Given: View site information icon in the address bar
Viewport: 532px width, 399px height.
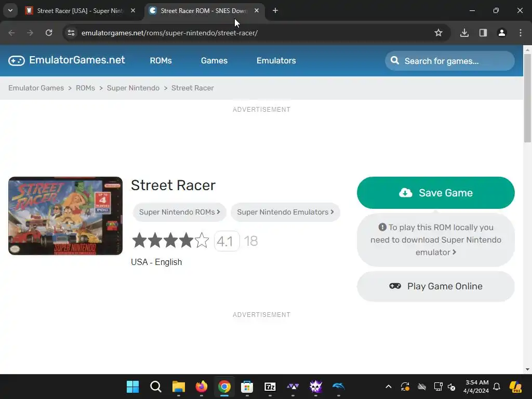Looking at the screenshot, I should (x=71, y=33).
